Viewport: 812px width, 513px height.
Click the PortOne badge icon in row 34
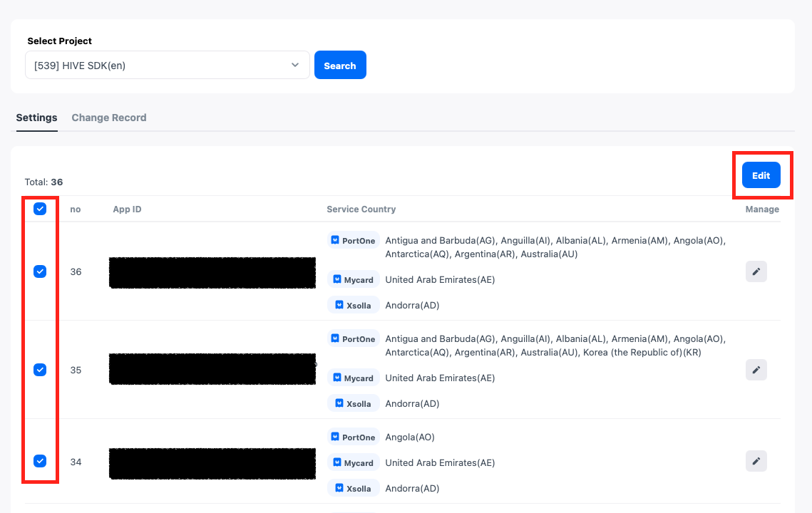pos(337,437)
